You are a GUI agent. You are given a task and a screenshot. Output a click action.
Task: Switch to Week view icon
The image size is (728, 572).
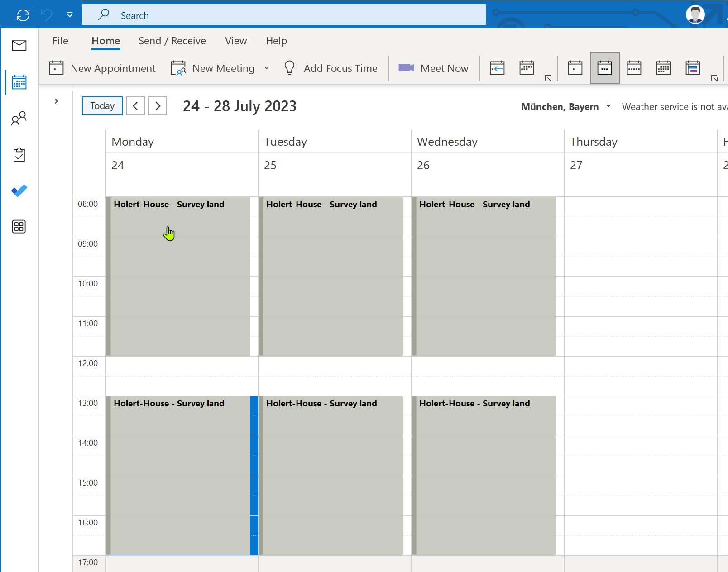(x=634, y=68)
